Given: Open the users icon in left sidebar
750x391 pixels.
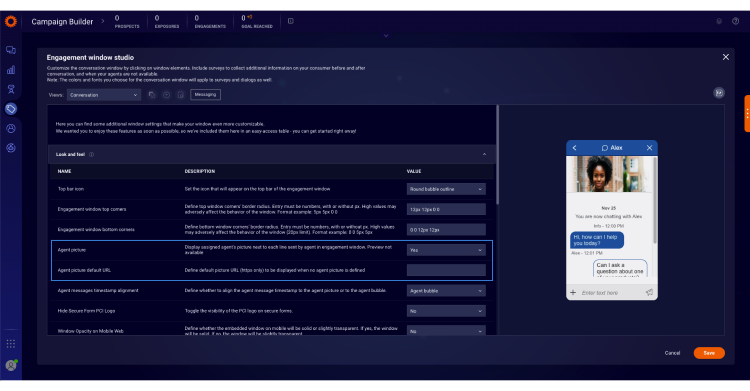Looking at the screenshot, I should point(11,128).
